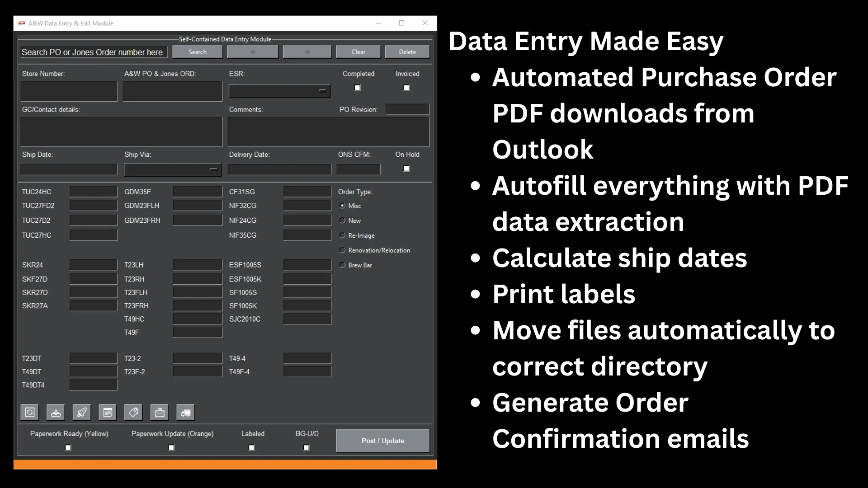868x488 pixels.
Task: Click the download-to-tray icon button
Action: tap(56, 412)
